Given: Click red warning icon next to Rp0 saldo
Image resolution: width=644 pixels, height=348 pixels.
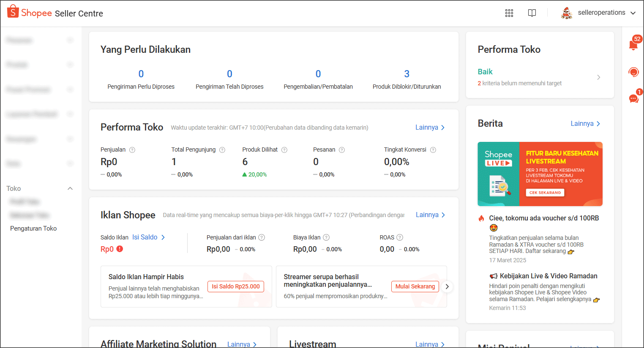Looking at the screenshot, I should (120, 249).
